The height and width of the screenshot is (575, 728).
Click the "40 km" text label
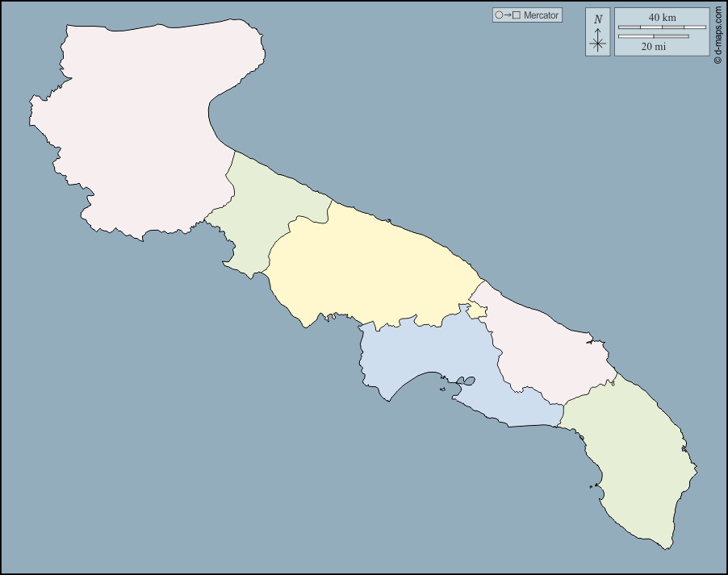662,18
